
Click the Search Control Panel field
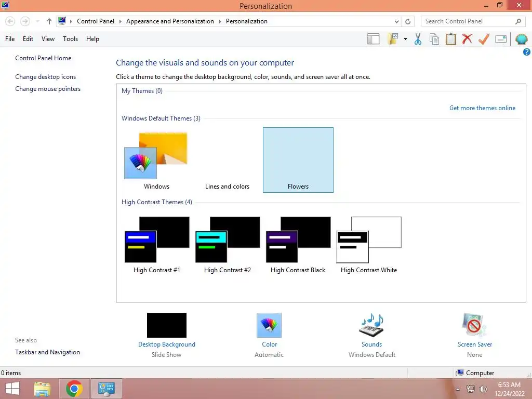(472, 21)
